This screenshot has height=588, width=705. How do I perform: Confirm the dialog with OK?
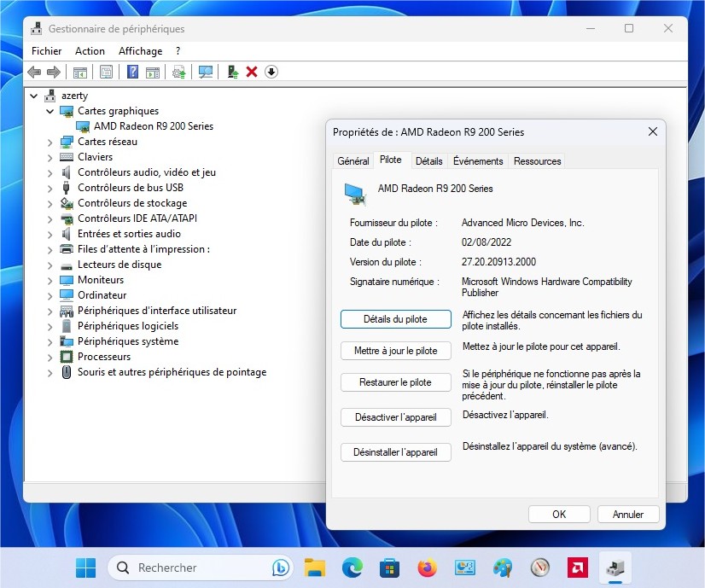click(559, 515)
